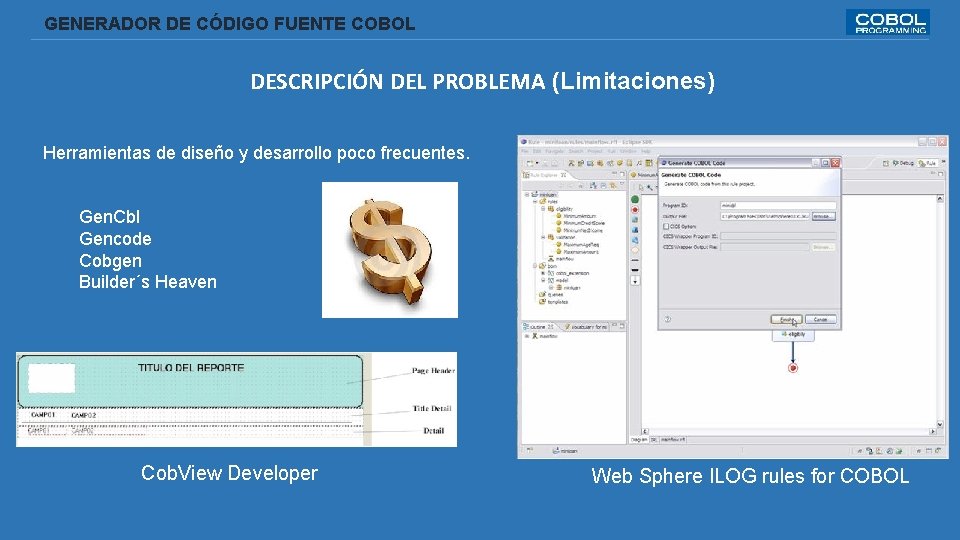Image resolution: width=960 pixels, height=540 pixels.
Task: Open the File menu in Eclipse
Action: click(525, 151)
